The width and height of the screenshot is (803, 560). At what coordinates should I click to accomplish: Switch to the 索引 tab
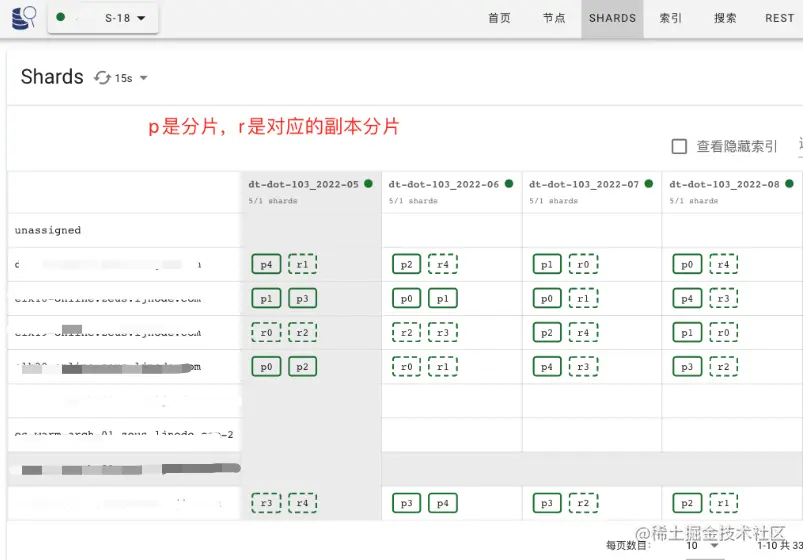pos(670,18)
